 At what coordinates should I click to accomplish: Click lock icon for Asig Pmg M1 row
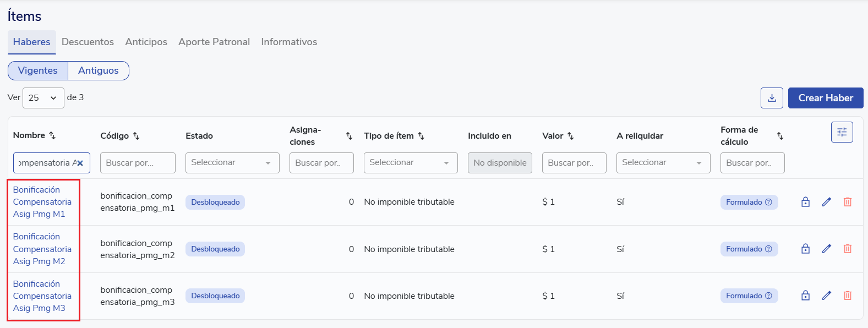(x=805, y=202)
